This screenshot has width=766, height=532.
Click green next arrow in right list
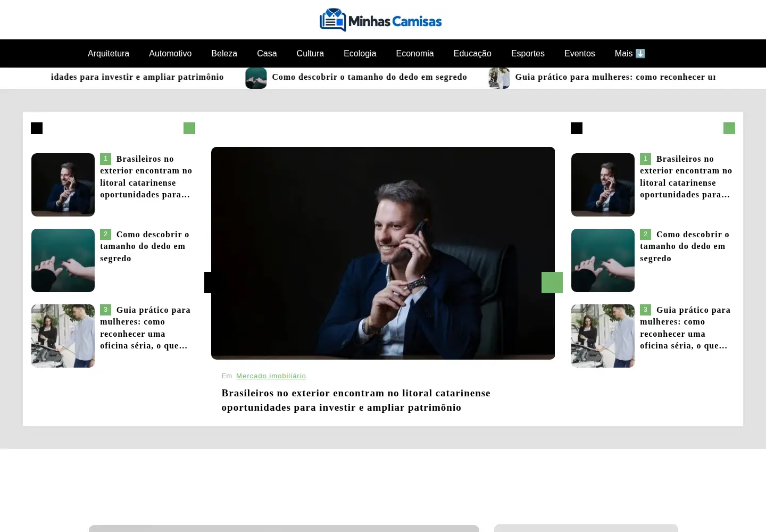point(729,128)
